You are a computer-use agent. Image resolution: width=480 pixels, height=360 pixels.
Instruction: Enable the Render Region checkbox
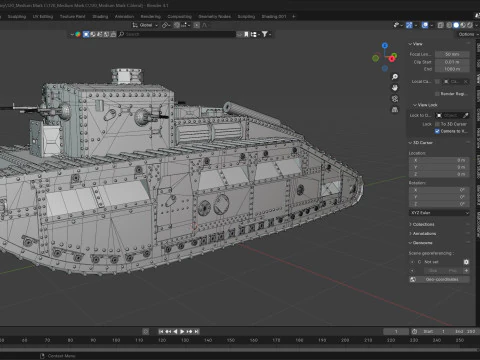pos(437,94)
